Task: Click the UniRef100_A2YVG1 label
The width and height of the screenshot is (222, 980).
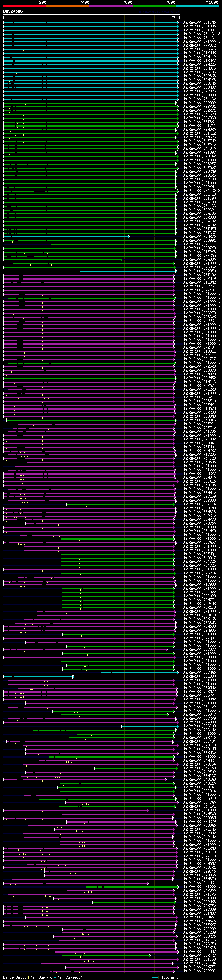Action: click(x=199, y=106)
